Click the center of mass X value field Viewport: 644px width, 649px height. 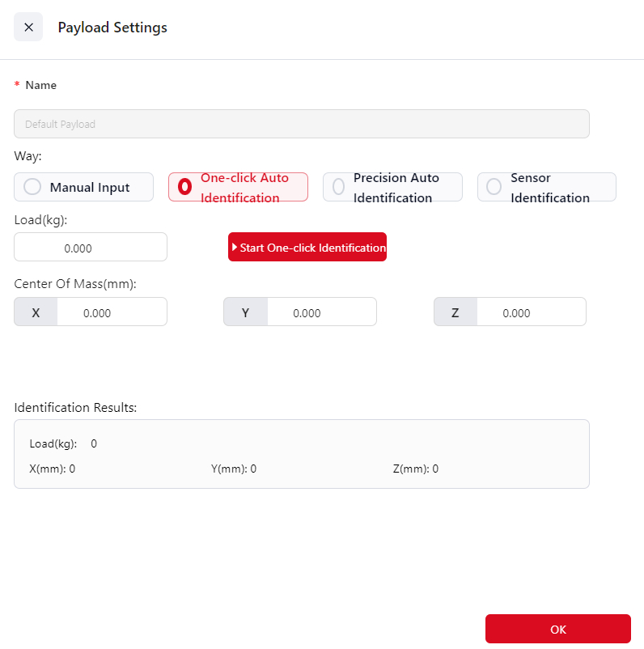click(111, 312)
